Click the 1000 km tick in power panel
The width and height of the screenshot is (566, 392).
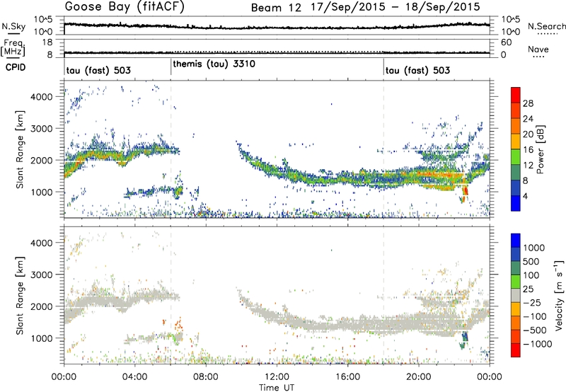[x=41, y=192]
